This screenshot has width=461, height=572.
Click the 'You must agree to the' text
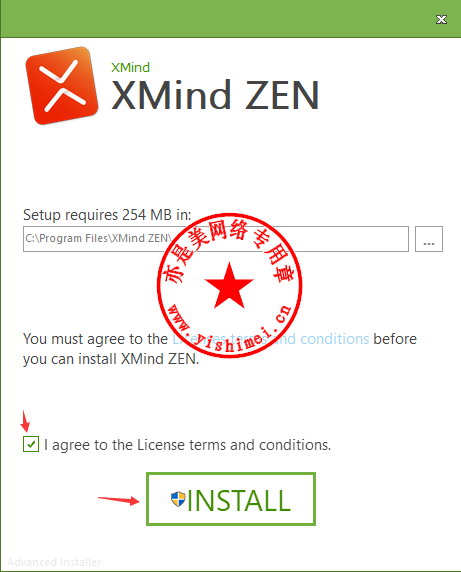pos(95,339)
